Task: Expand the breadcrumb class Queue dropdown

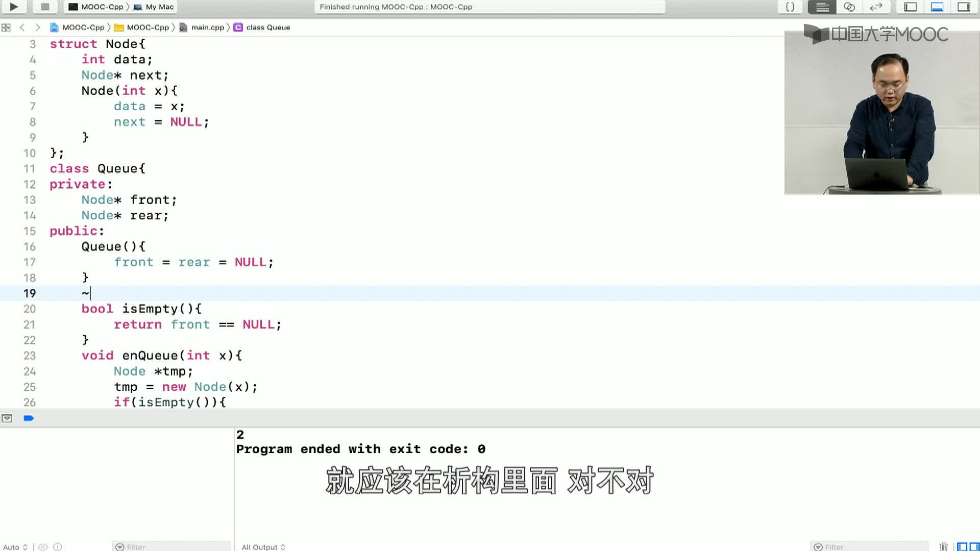Action: click(267, 28)
